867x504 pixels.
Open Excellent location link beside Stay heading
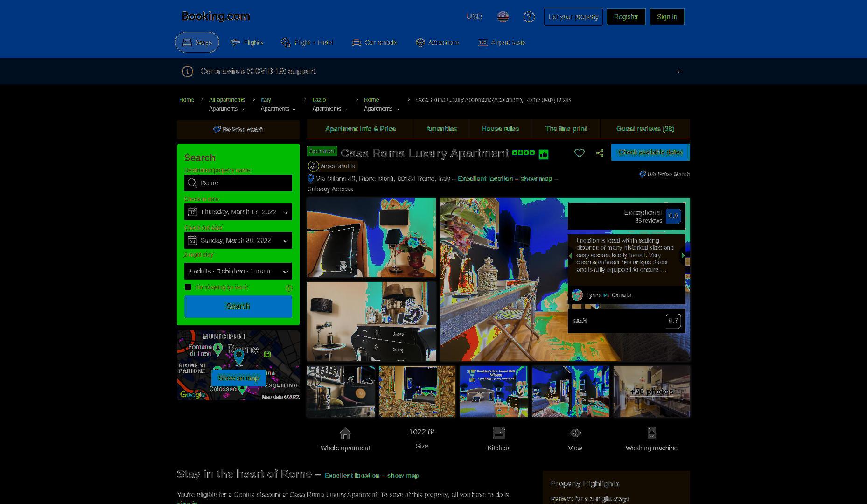coord(371,476)
